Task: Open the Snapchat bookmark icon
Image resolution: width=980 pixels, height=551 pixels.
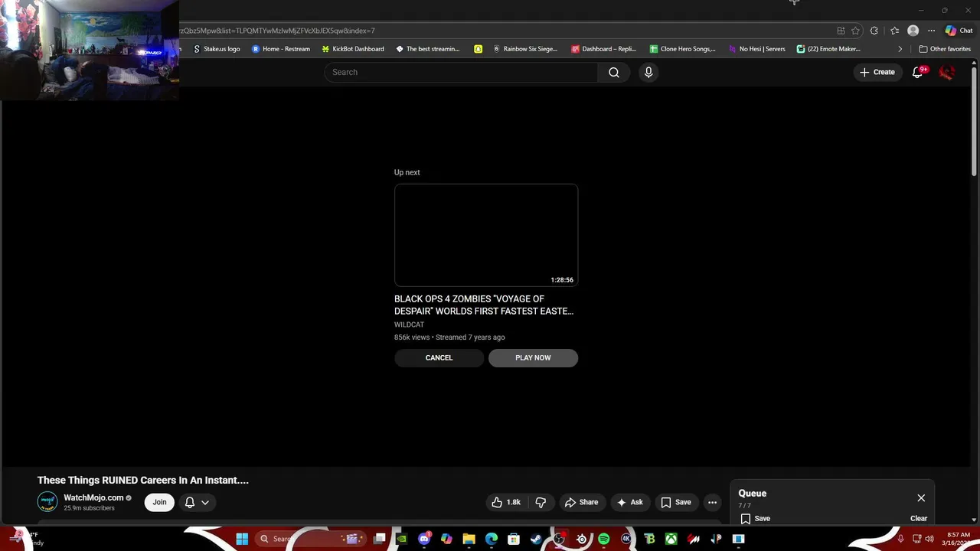Action: point(478,49)
